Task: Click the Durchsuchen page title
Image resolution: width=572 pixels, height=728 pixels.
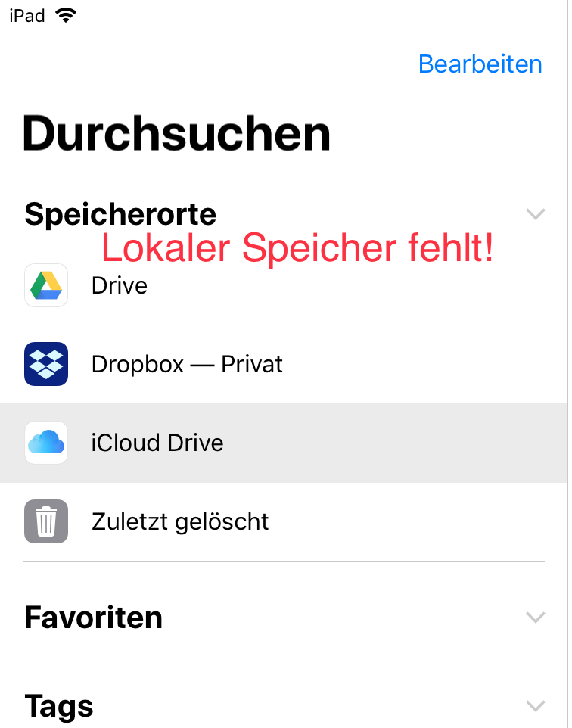Action: click(177, 134)
